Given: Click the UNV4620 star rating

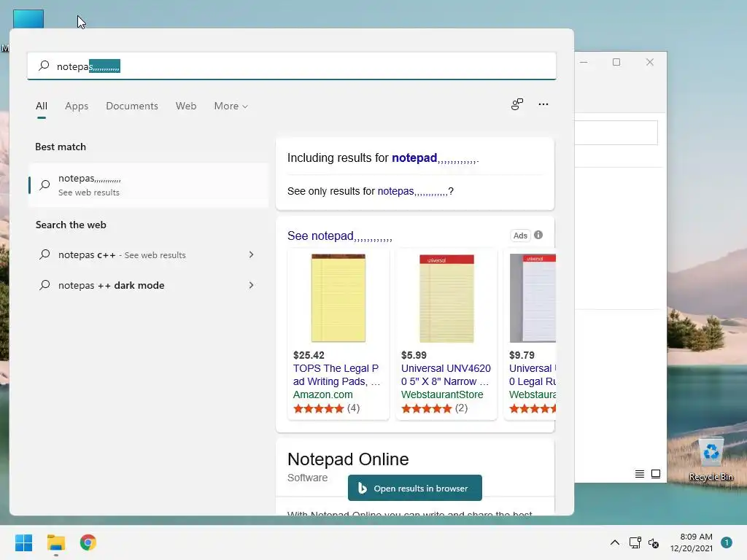Looking at the screenshot, I should 426,408.
